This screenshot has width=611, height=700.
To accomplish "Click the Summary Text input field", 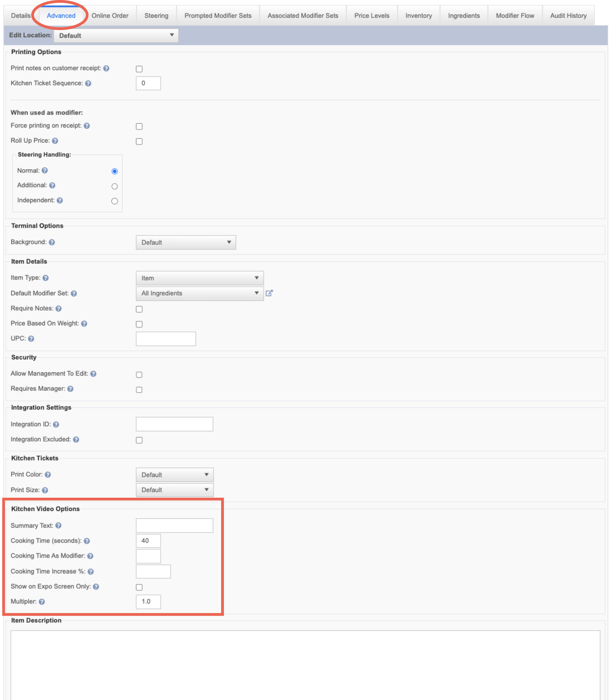I will pyautogui.click(x=175, y=525).
